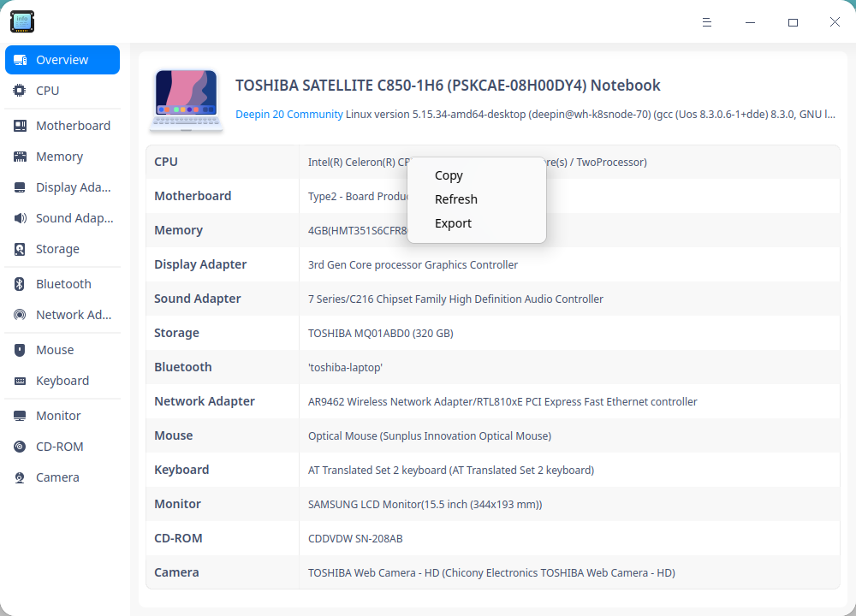Minimize the Device Manager window
This screenshot has width=856, height=616.
(750, 22)
